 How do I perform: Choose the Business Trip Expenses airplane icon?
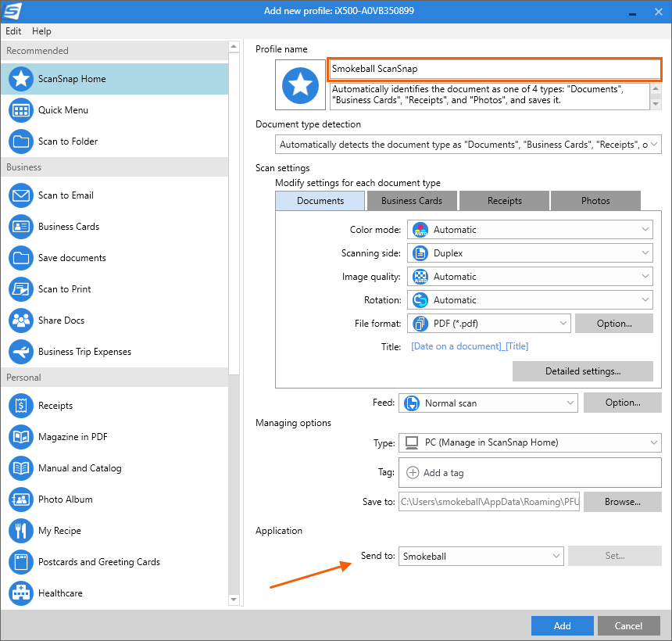click(x=20, y=352)
